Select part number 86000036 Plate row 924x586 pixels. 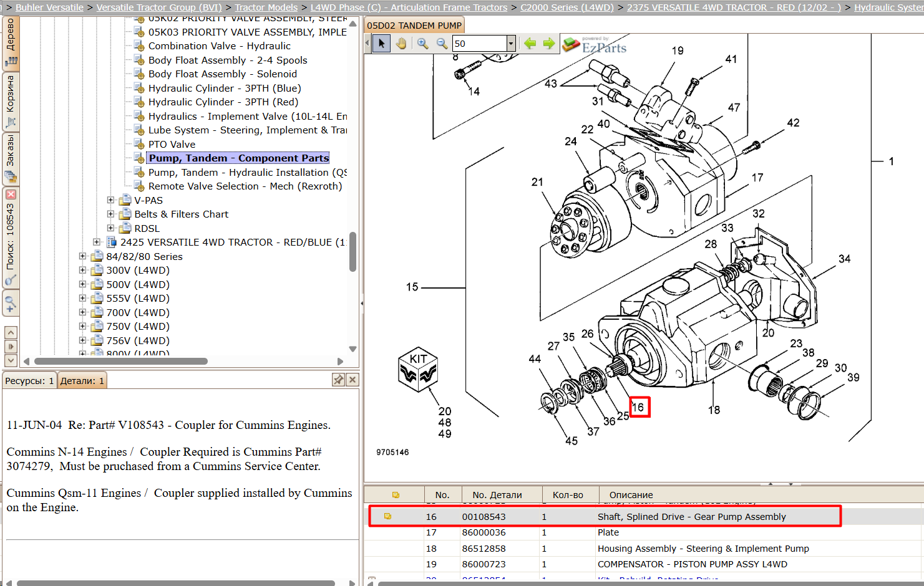coord(644,533)
